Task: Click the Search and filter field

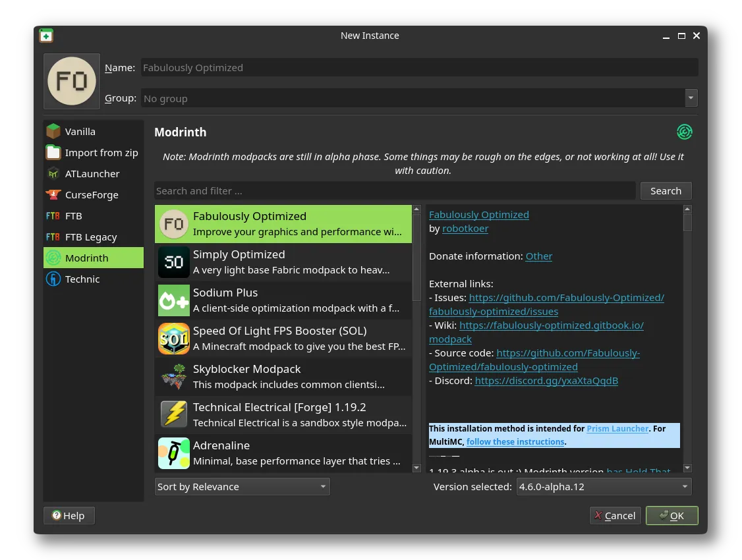Action: 395,191
